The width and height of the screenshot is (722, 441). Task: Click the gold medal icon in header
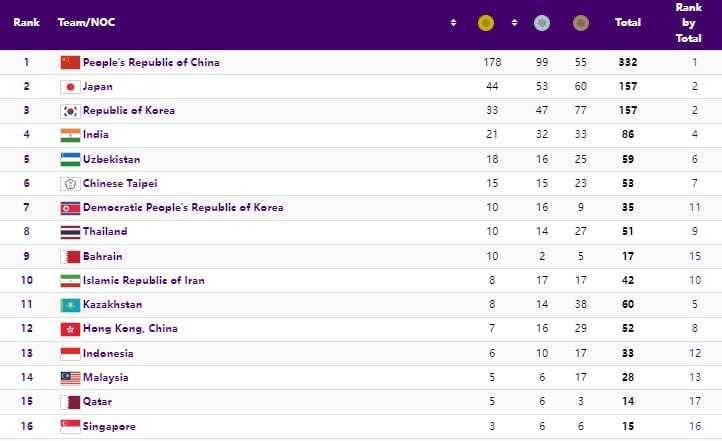coord(486,23)
